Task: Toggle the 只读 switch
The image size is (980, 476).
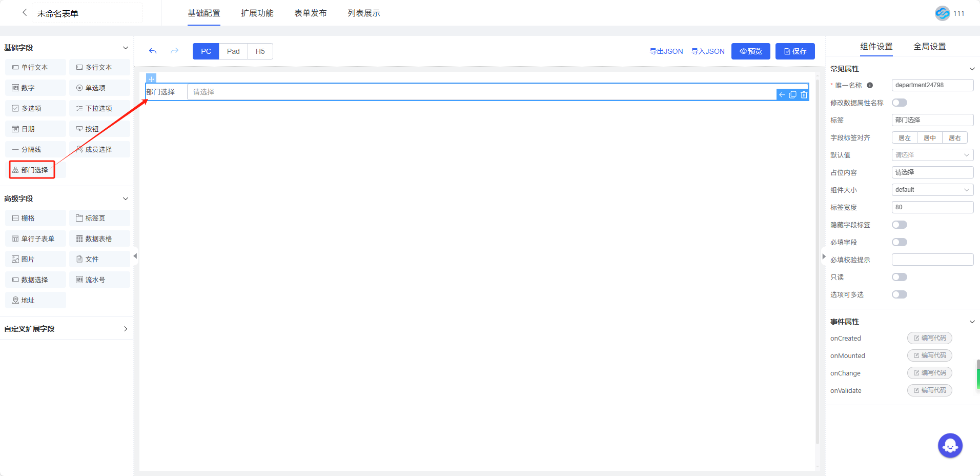Action: [x=899, y=277]
